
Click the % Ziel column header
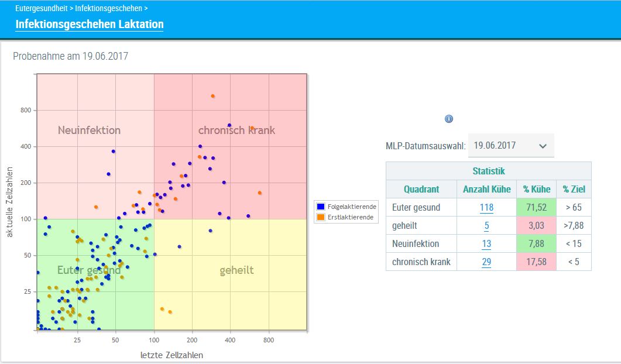[x=574, y=189]
